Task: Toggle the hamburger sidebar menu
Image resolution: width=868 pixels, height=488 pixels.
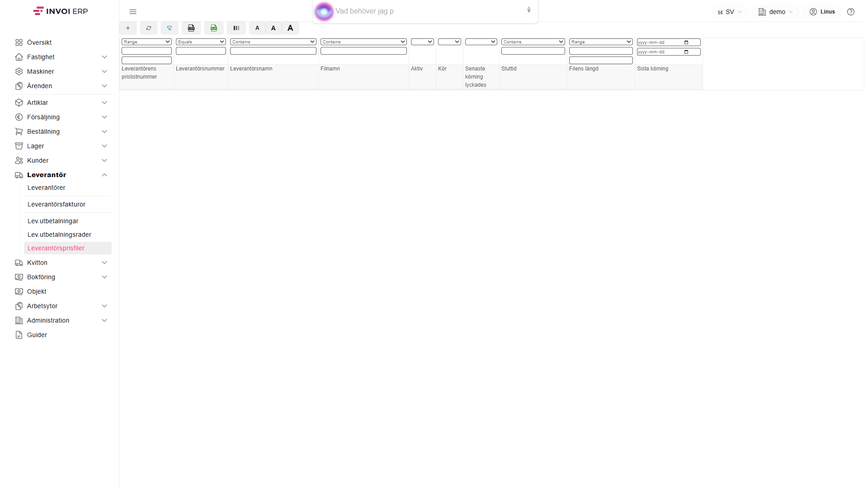Action: tap(133, 12)
